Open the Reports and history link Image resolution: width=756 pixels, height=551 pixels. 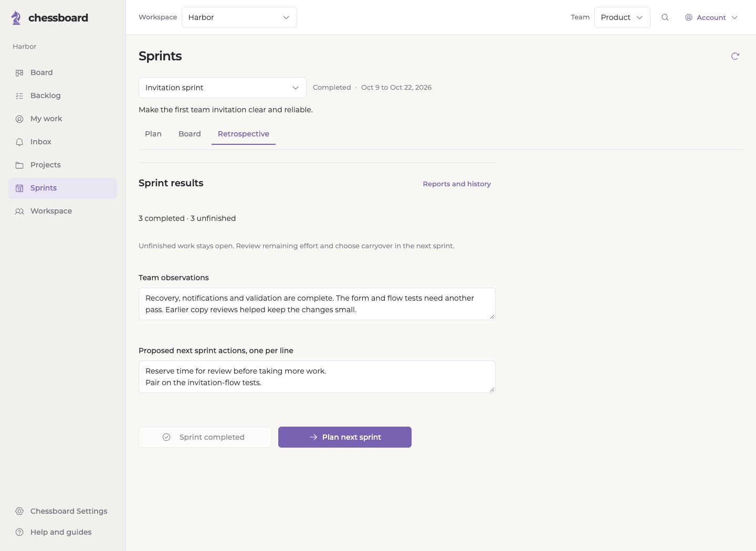457,184
